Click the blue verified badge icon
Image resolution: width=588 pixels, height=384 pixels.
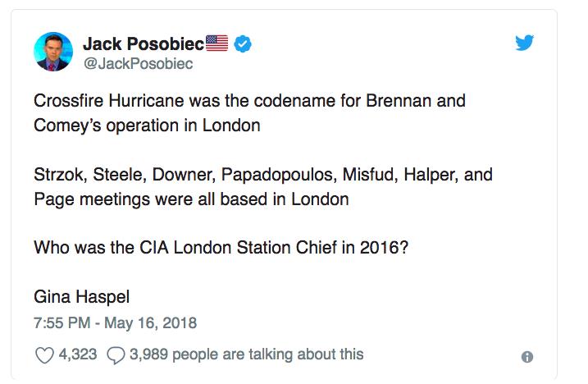click(x=243, y=44)
